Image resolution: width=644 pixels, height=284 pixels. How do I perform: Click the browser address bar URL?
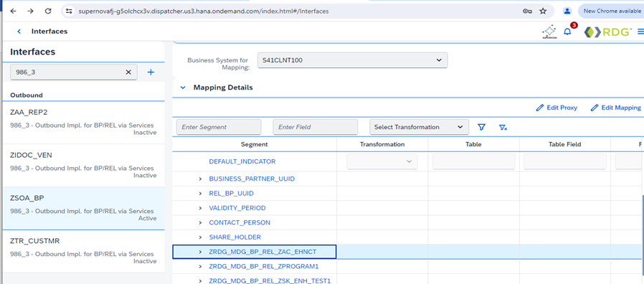[x=203, y=11]
